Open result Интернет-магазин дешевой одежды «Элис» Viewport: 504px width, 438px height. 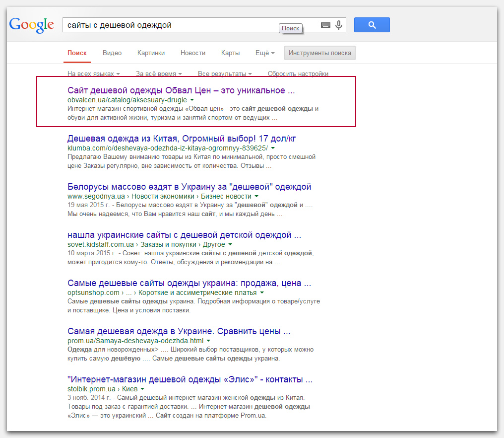pyautogui.click(x=189, y=379)
